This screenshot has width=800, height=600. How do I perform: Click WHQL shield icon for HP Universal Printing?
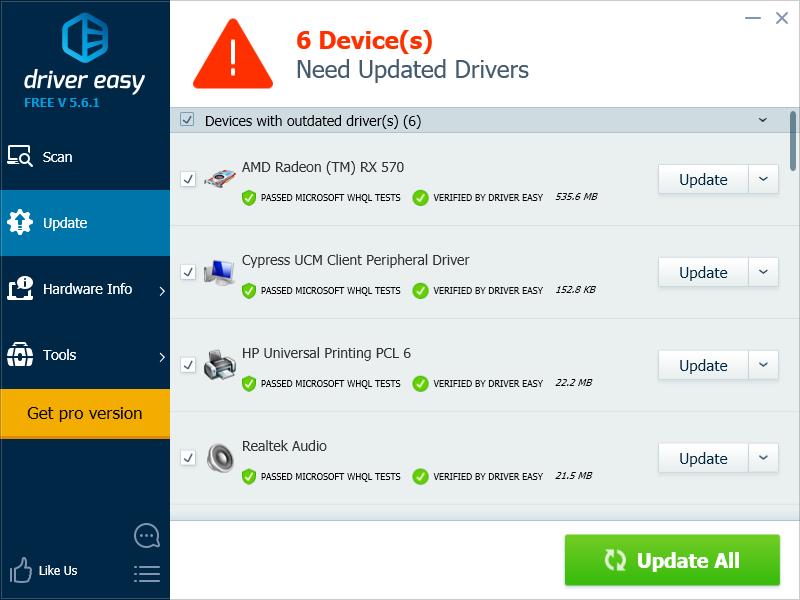click(248, 383)
